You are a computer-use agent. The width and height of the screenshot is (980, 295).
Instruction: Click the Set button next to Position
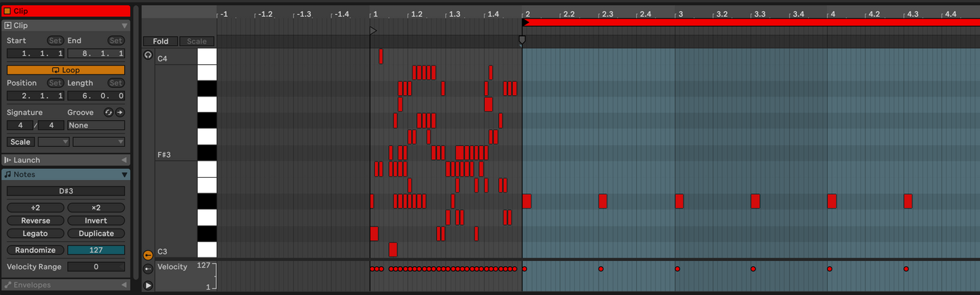point(55,83)
